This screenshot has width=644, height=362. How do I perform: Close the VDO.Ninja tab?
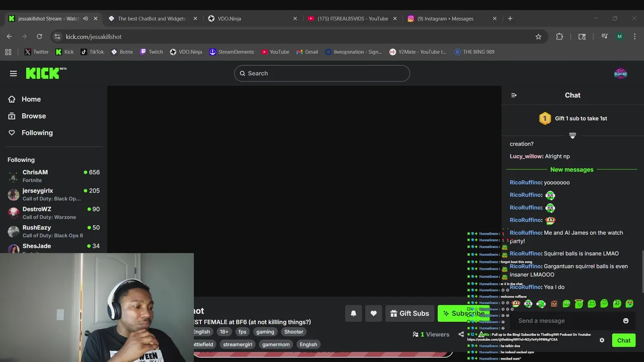pos(295,19)
